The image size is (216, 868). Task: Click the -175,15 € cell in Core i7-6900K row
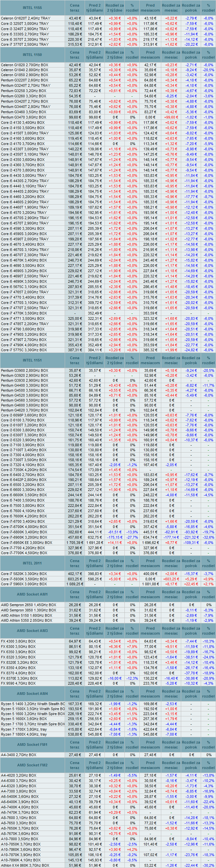[115, 537]
